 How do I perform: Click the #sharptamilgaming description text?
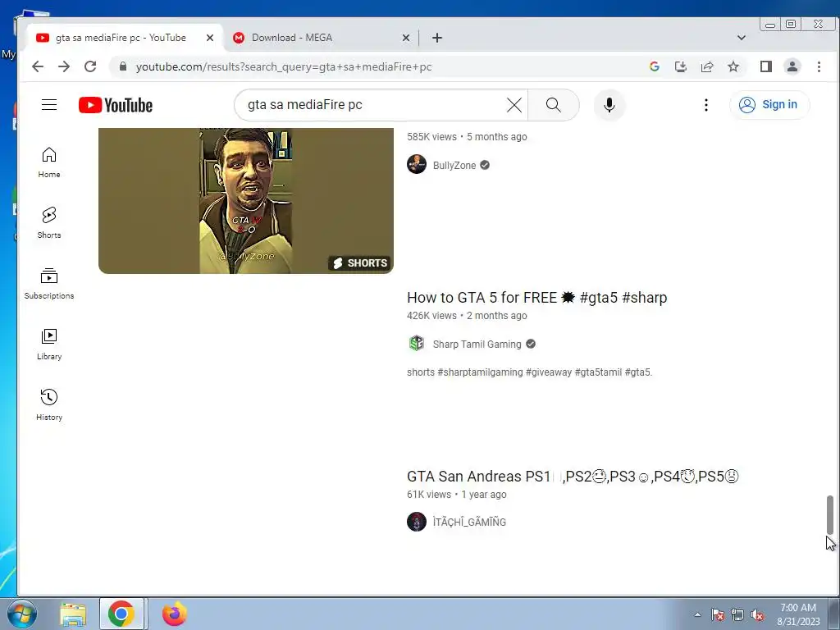point(480,372)
